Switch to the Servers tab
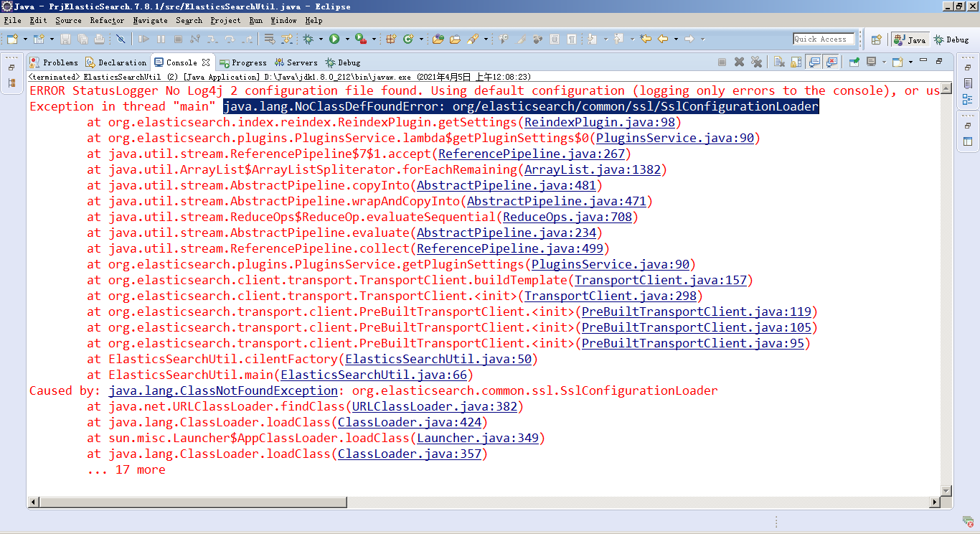 296,62
